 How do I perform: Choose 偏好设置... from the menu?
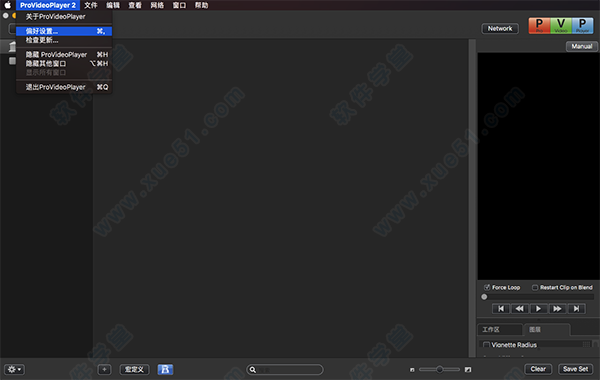[x=64, y=31]
